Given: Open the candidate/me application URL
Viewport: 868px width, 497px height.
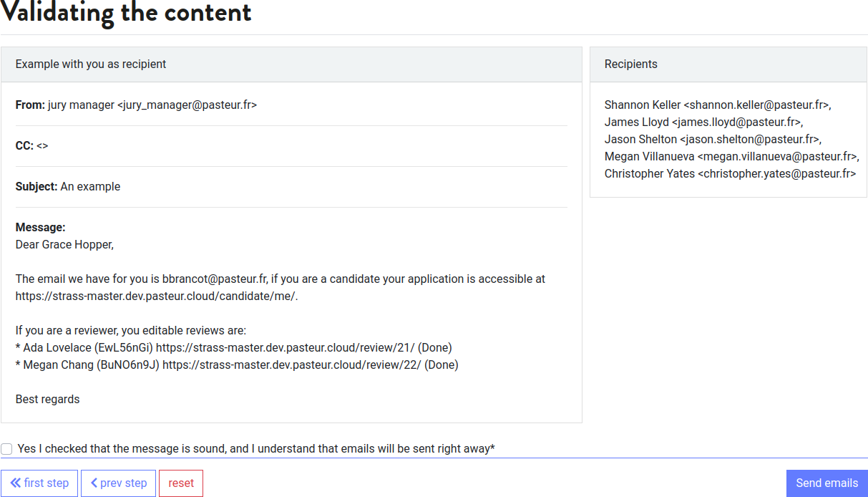Looking at the screenshot, I should click(x=155, y=296).
